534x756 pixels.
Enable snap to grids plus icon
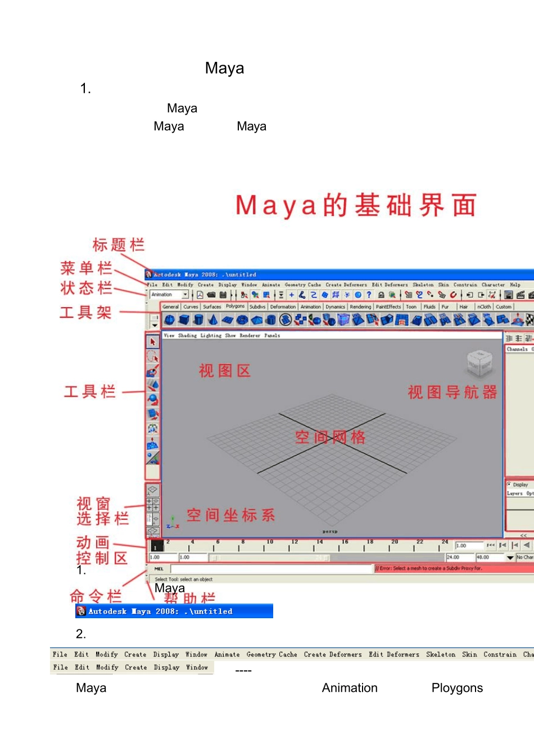pos(291,295)
